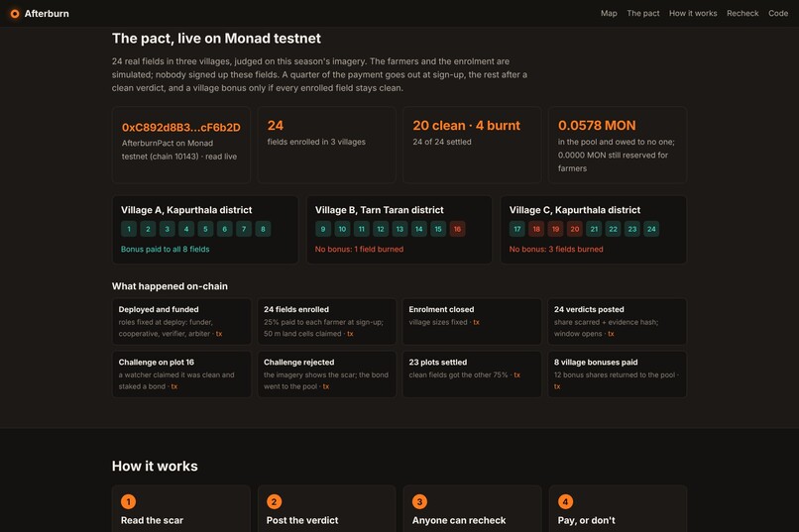799x532 pixels.
Task: Click step 3 badge above Anyone can recheck
Action: [x=420, y=502]
